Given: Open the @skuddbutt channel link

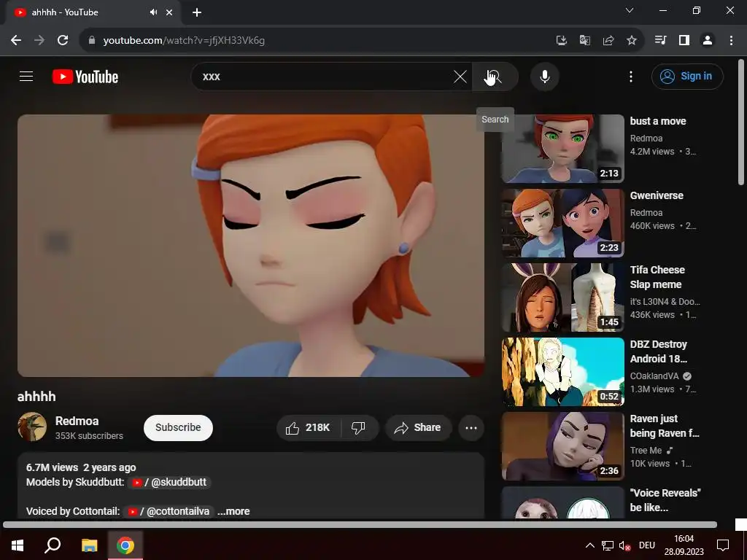Looking at the screenshot, I should 169,482.
